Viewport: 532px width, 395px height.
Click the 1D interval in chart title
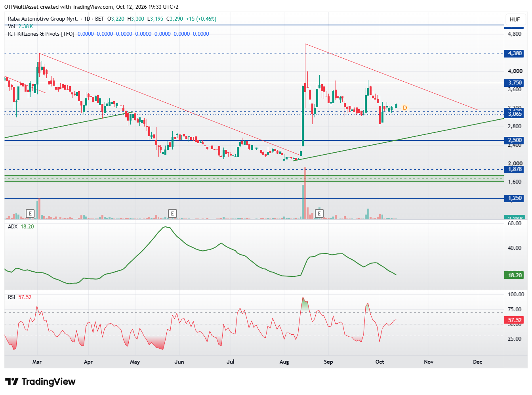[87, 19]
